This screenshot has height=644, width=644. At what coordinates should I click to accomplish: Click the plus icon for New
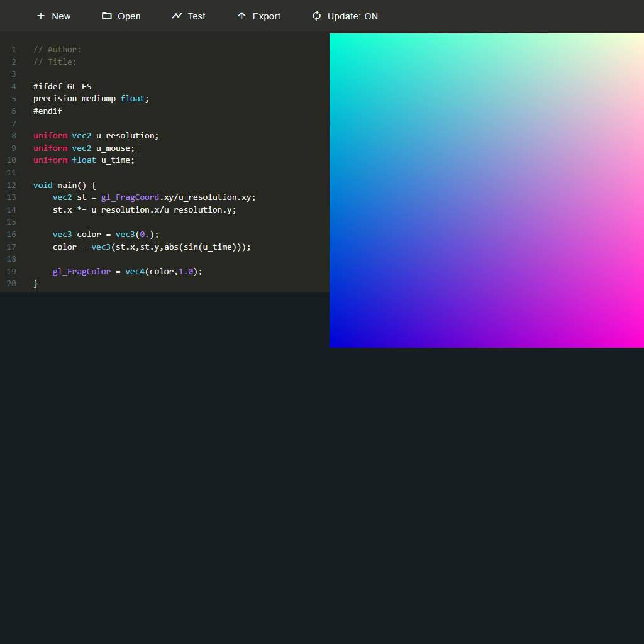pos(40,16)
